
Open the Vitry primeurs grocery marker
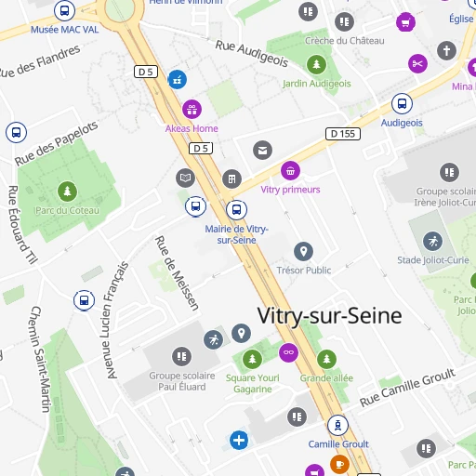[290, 170]
